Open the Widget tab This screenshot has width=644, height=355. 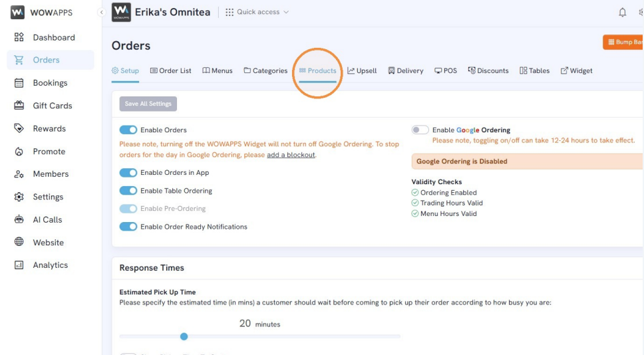[x=577, y=70]
